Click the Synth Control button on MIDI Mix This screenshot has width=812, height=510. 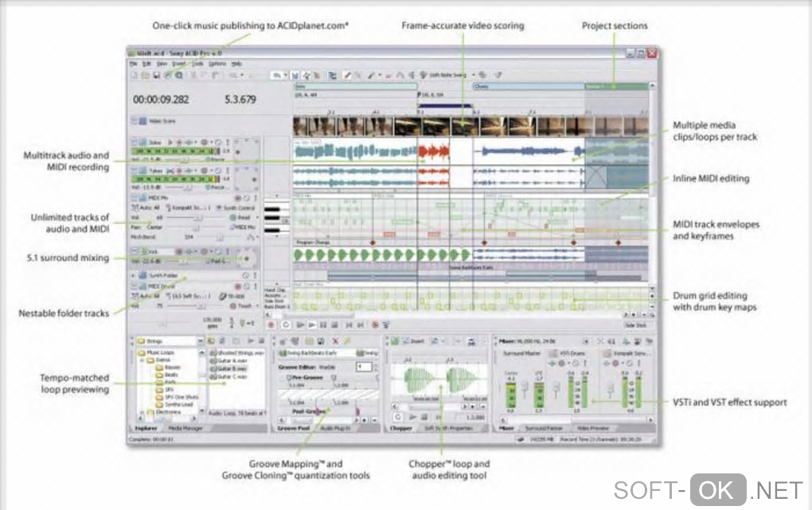pyautogui.click(x=236, y=208)
